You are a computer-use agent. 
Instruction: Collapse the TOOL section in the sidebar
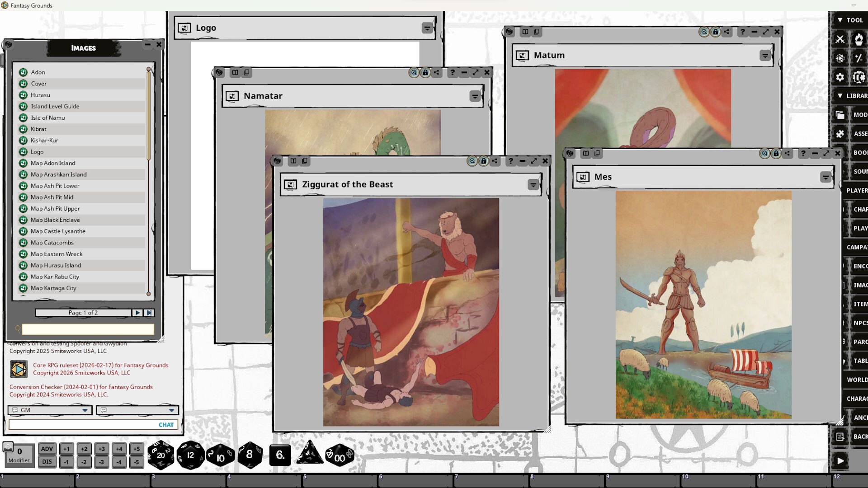841,20
